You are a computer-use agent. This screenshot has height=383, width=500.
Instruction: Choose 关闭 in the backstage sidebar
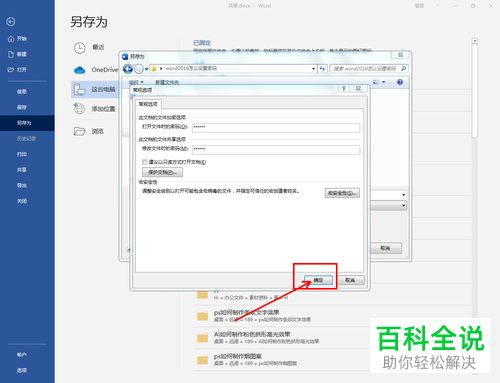[22, 201]
